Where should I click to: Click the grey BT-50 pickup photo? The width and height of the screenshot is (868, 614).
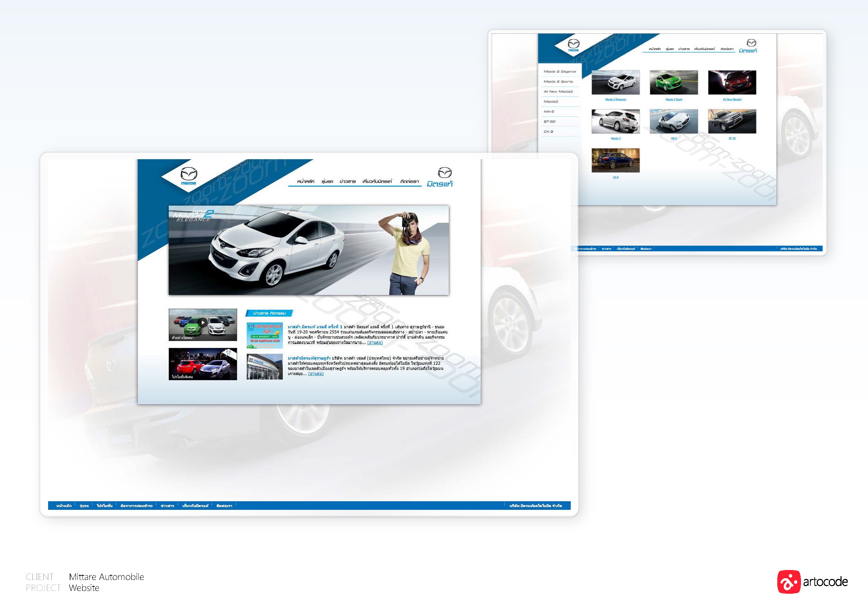(732, 121)
